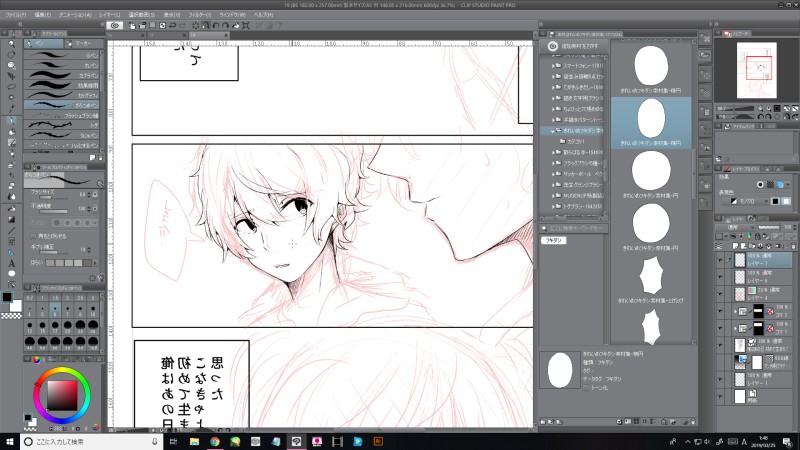Viewport: 800px width, 450px height.
Task: Select とげとげ spiky balloon material thumbnail
Action: point(652,276)
